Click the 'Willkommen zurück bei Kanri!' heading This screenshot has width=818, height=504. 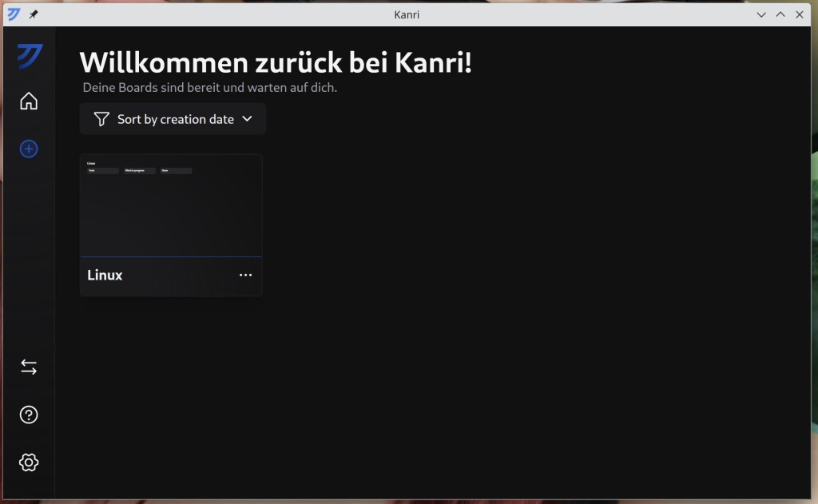276,62
